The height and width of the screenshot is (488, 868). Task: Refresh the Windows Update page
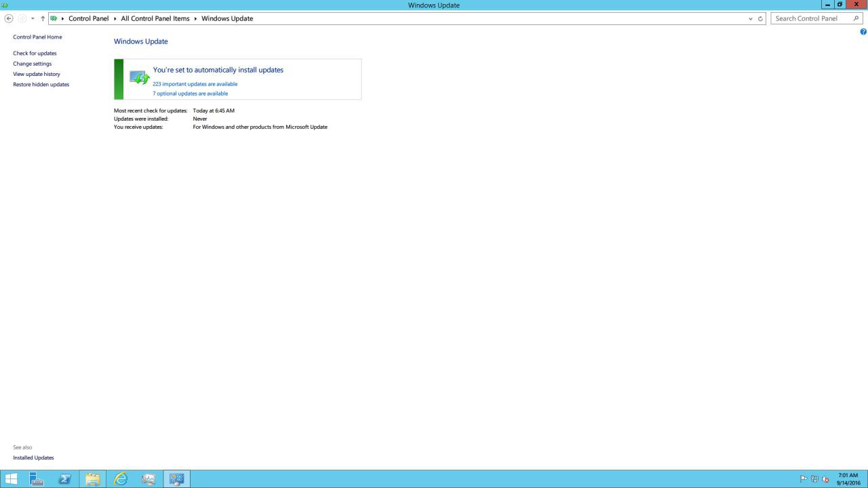tap(760, 18)
